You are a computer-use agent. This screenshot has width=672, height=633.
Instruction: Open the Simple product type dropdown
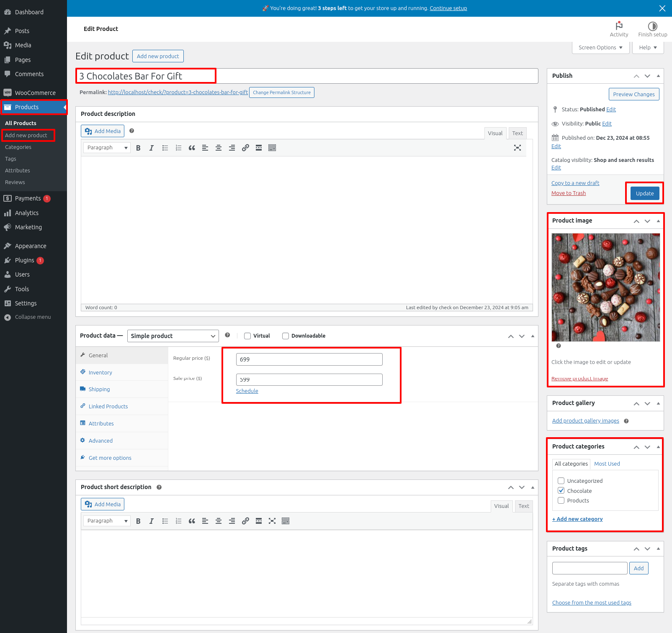click(x=173, y=336)
